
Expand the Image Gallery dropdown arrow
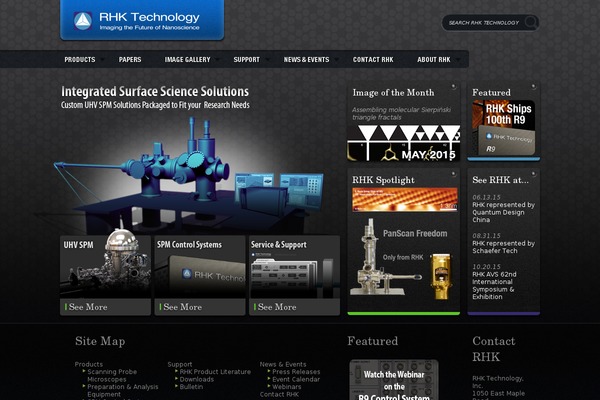click(x=217, y=60)
